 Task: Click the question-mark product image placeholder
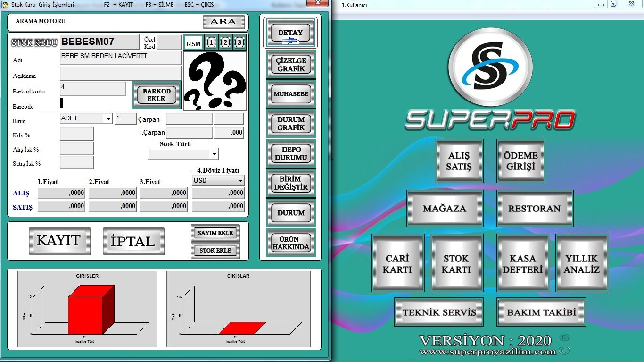(215, 81)
